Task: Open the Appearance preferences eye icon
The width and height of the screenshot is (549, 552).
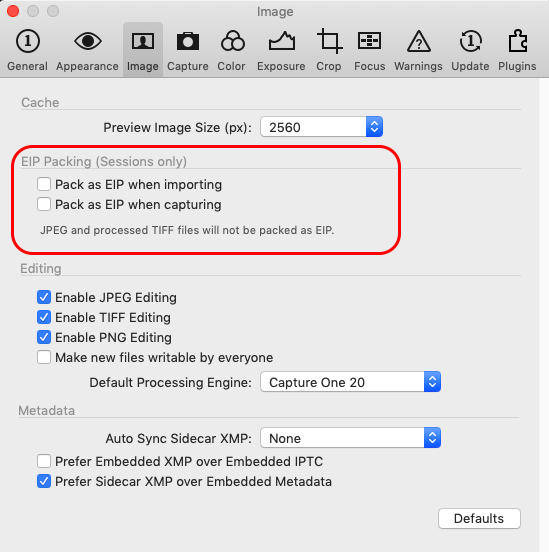Action: (x=87, y=42)
